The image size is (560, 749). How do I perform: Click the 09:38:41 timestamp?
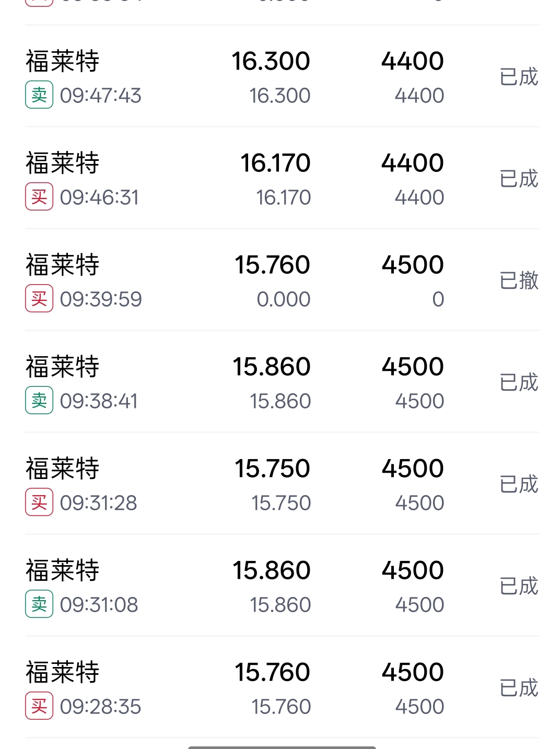pyautogui.click(x=99, y=401)
